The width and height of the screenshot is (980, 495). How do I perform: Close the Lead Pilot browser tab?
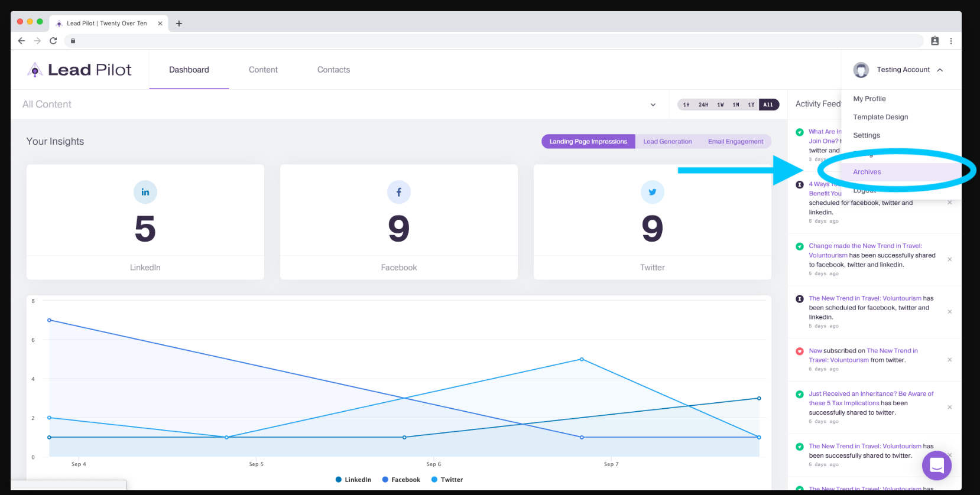click(160, 24)
